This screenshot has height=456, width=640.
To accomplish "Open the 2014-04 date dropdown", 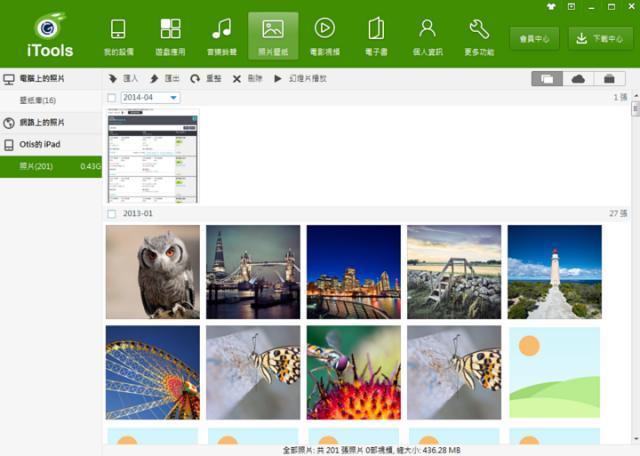I will pyautogui.click(x=151, y=98).
